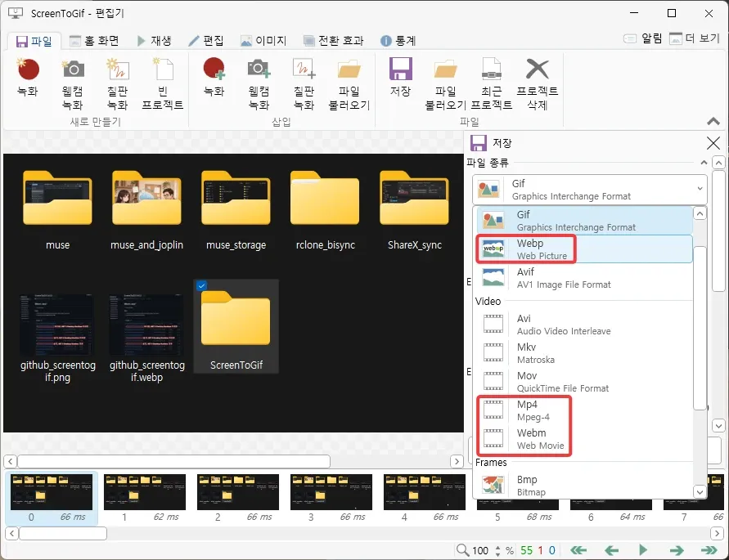Insert board recording in Insert group
Image resolution: width=729 pixels, height=560 pixels.
click(x=304, y=84)
